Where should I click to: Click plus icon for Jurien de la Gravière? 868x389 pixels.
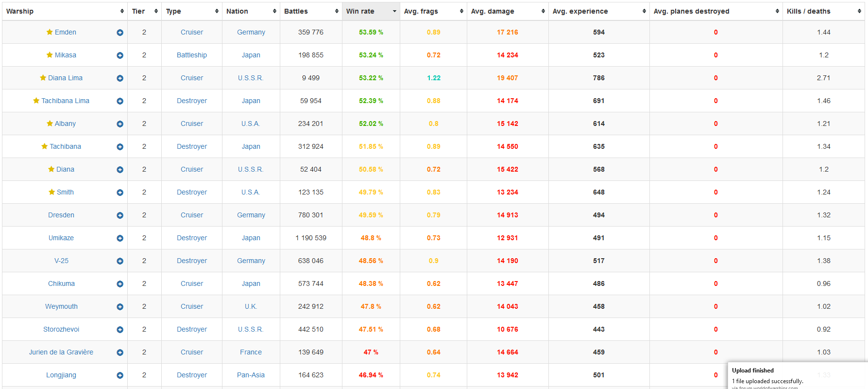pos(120,353)
